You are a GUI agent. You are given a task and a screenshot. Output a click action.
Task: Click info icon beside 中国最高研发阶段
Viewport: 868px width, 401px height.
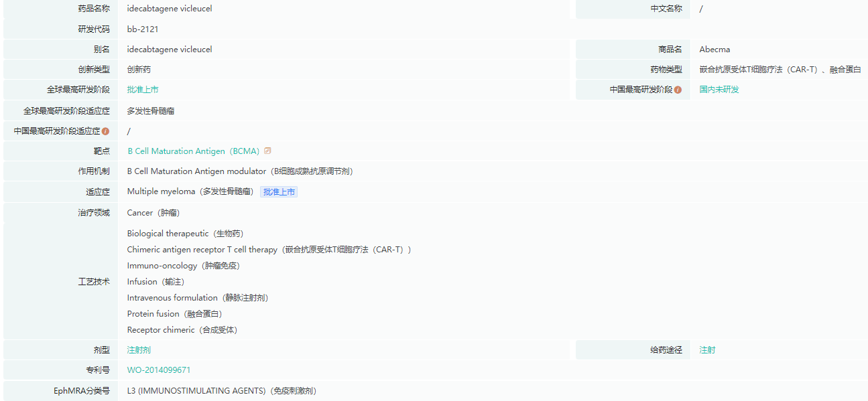[x=678, y=90]
